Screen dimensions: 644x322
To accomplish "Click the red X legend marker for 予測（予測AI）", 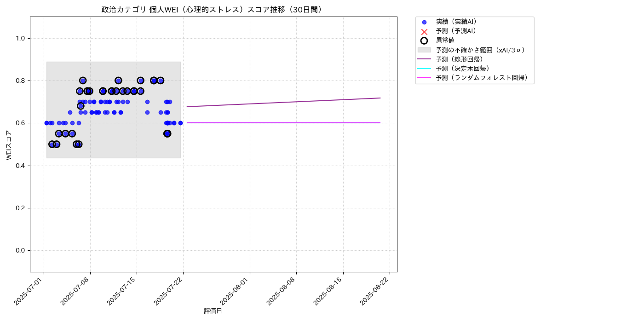I will (x=424, y=31).
